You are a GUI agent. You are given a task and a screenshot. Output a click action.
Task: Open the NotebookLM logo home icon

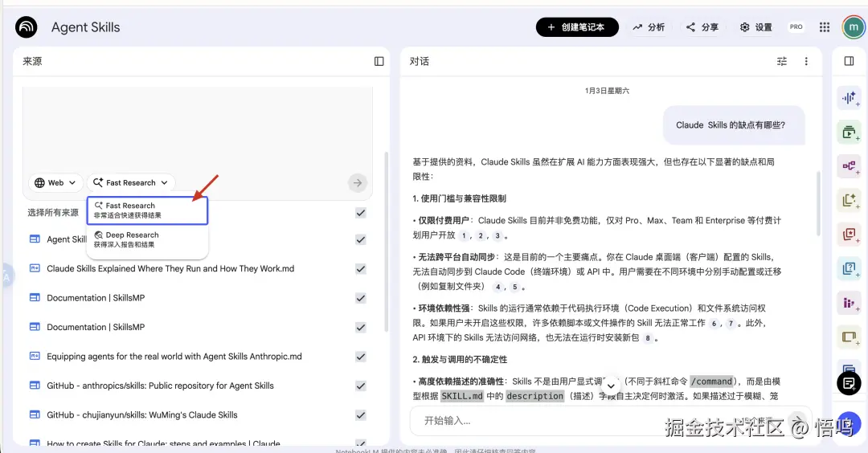point(26,27)
